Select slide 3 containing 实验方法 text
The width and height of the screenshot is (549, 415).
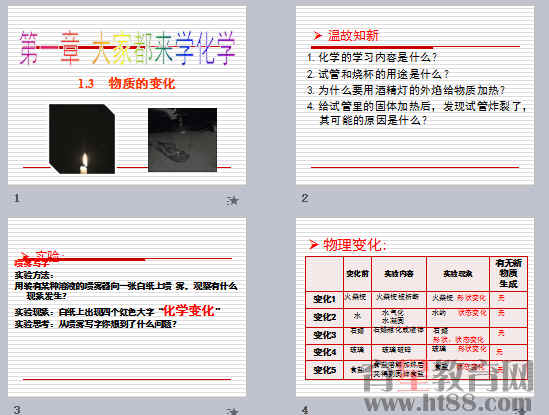(x=127, y=307)
